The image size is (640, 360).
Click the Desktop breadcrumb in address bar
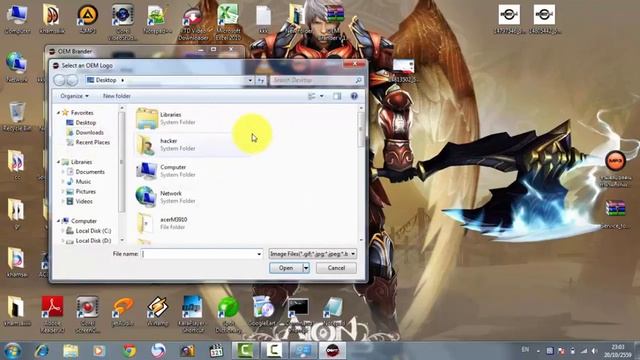click(106, 80)
